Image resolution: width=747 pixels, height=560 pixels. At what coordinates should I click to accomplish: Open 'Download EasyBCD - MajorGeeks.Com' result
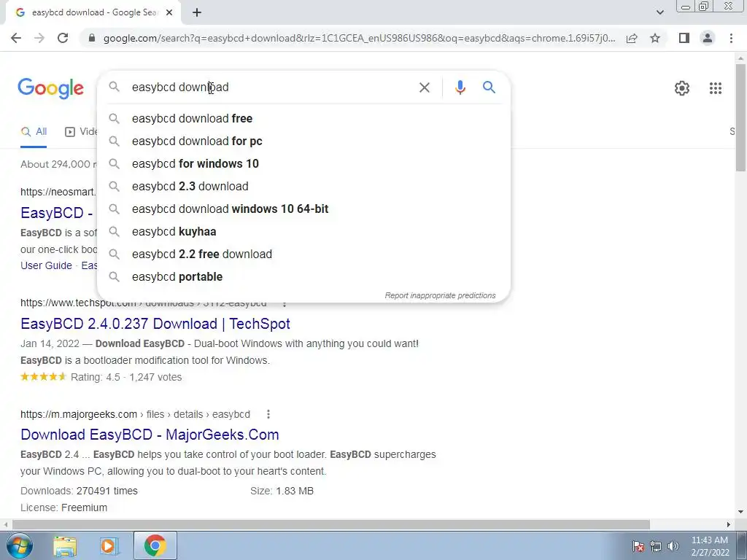150,435
